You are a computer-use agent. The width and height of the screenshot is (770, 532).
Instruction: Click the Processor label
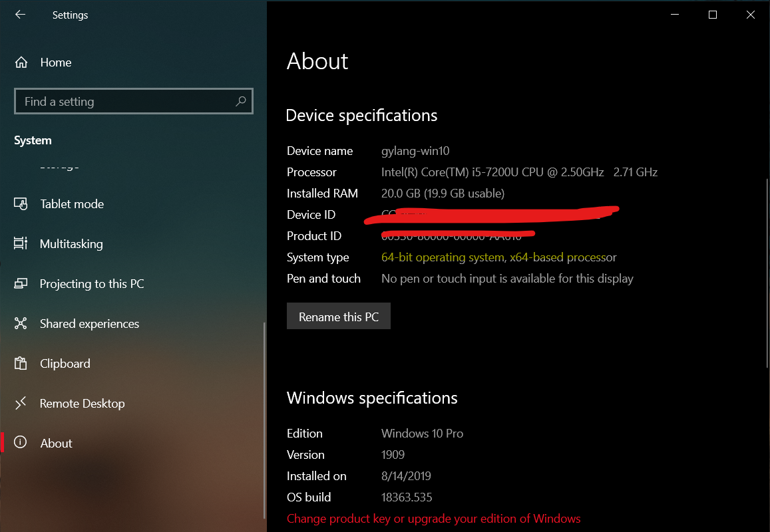tap(311, 172)
